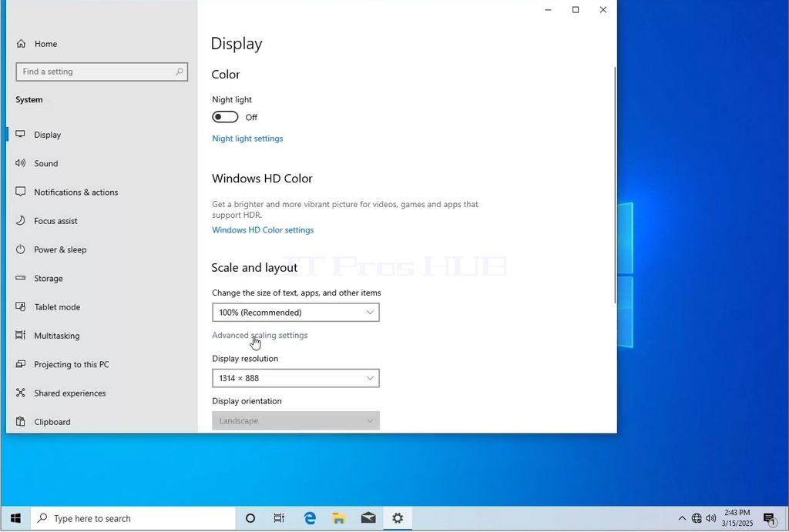
Task: Click the Power & sleep icon
Action: click(20, 249)
